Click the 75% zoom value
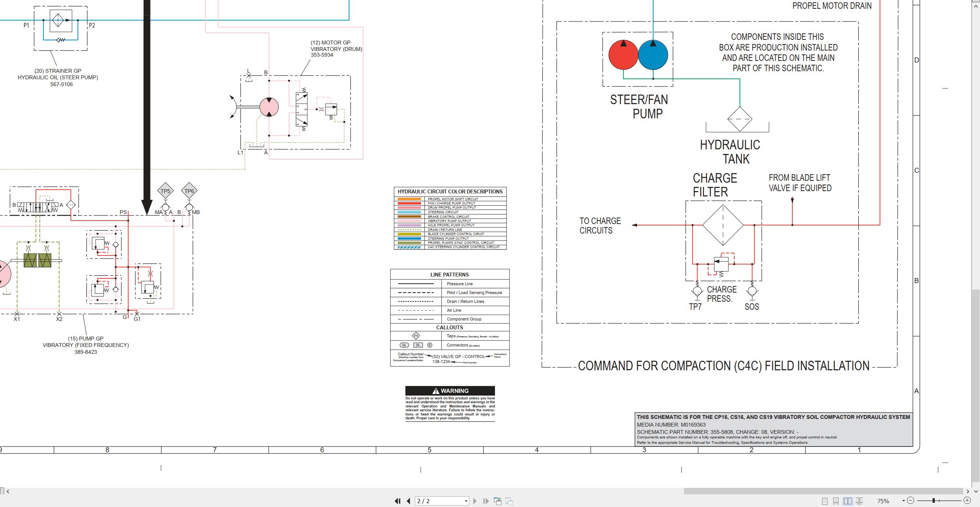This screenshot has height=507, width=980. click(x=883, y=501)
